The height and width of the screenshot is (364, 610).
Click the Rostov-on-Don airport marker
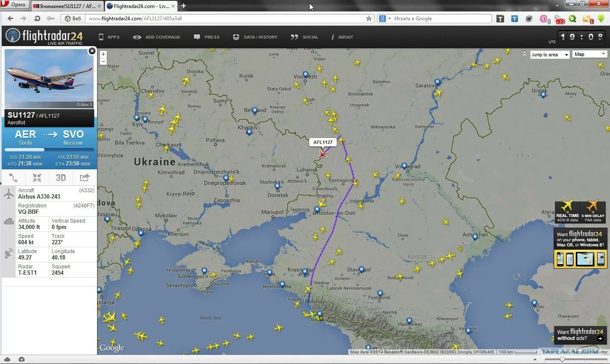[x=317, y=210]
